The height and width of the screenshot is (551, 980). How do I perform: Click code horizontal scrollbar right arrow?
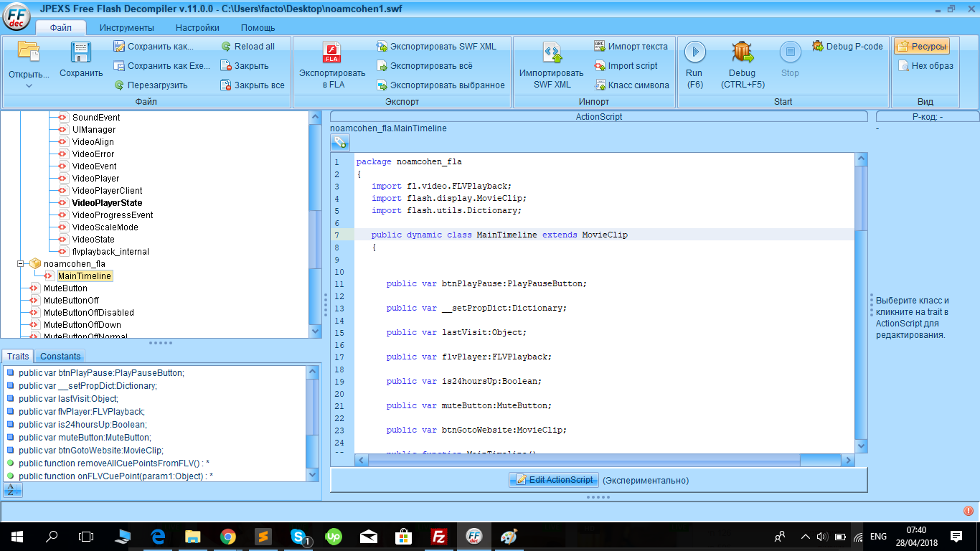[847, 461]
